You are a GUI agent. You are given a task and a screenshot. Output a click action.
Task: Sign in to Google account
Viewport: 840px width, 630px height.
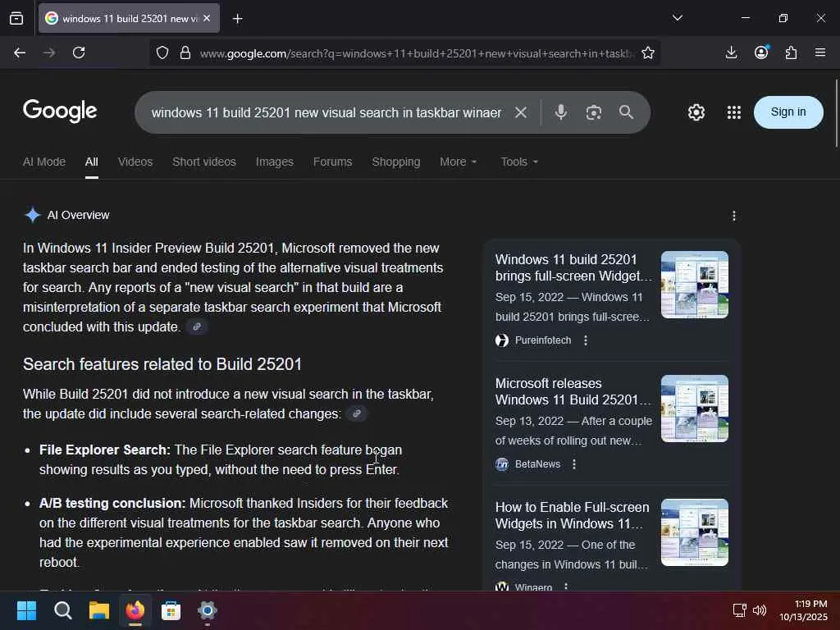click(x=788, y=112)
